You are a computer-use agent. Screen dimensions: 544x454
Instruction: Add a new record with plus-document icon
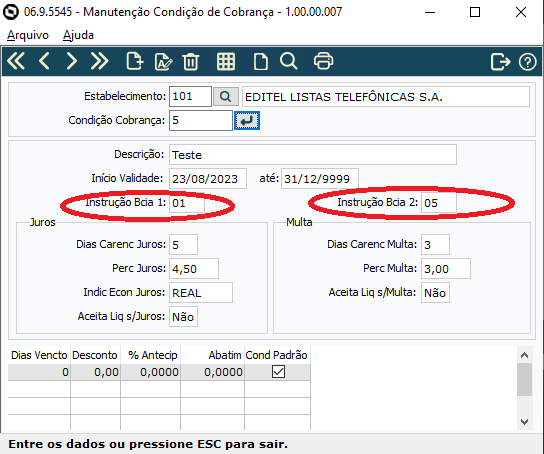135,61
